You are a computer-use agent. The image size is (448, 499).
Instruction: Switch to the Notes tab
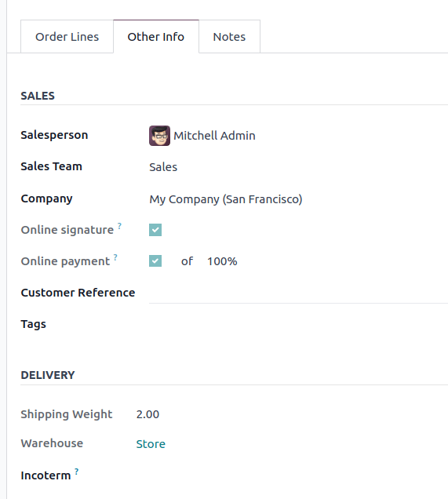[229, 37]
